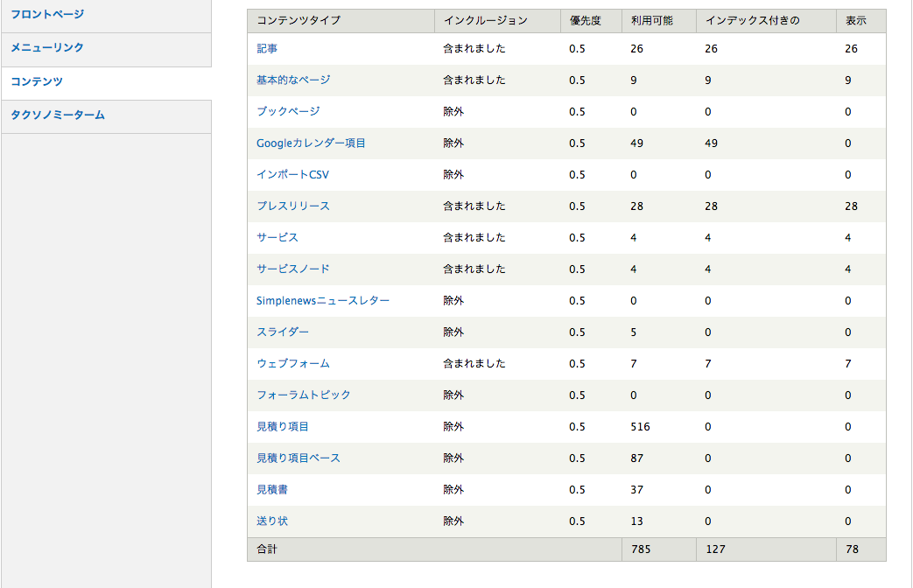Click the 見積書 link
The image size is (913, 588).
pos(272,490)
